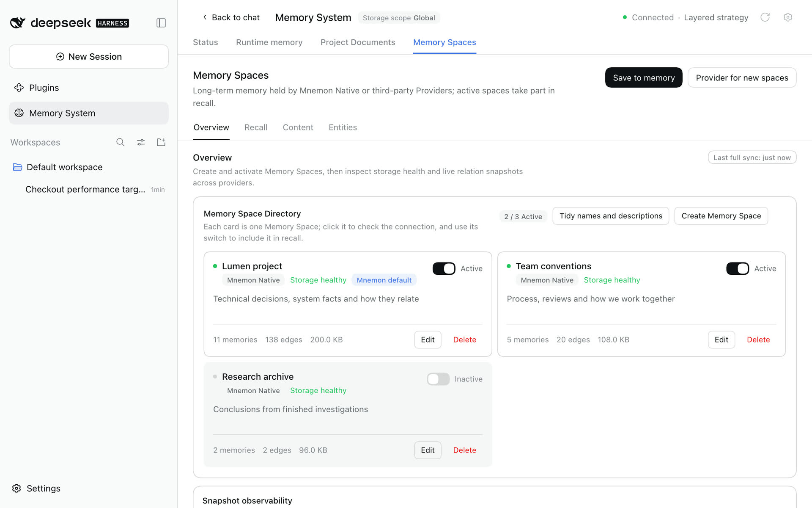The height and width of the screenshot is (508, 812).
Task: Search workspaces with the magnifier icon
Action: pos(121,142)
